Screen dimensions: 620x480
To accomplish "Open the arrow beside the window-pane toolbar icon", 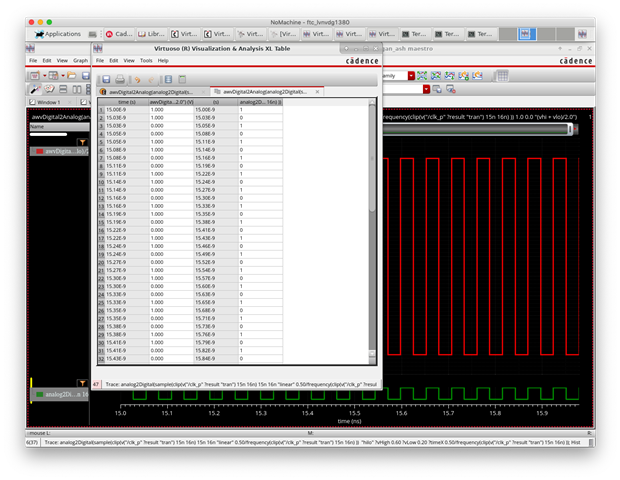I will point(62,75).
